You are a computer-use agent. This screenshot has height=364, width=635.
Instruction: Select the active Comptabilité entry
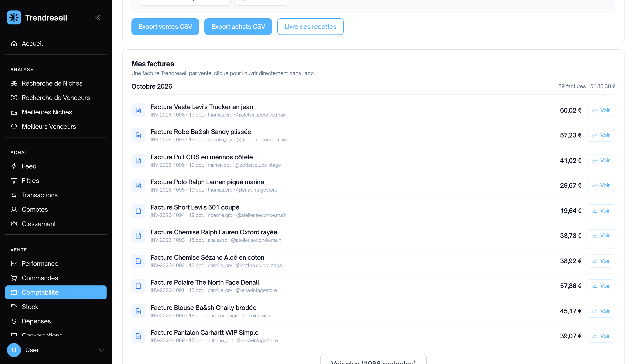56,292
